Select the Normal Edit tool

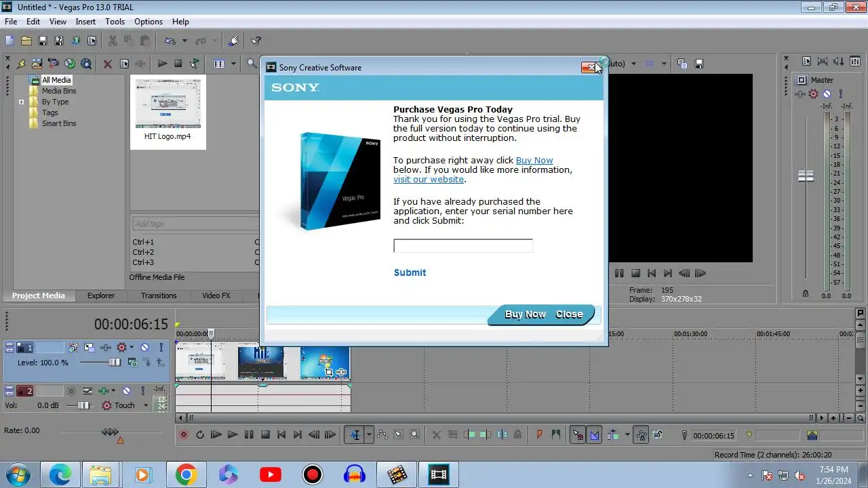(x=355, y=435)
